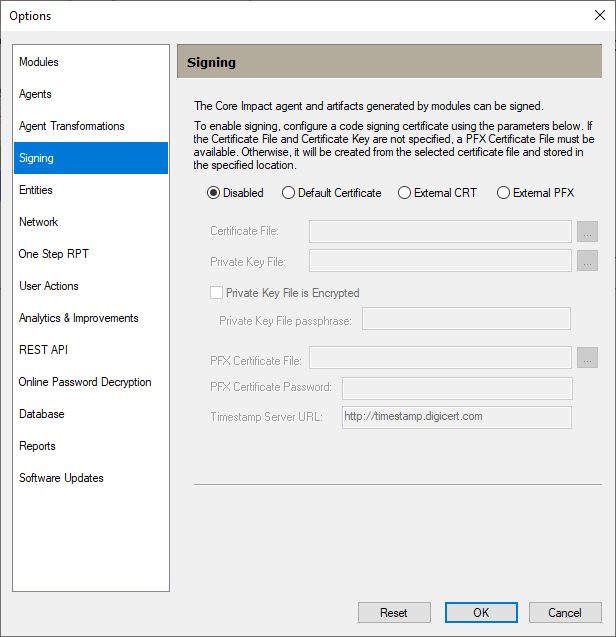The height and width of the screenshot is (637, 616).
Task: Select One Step RPT in sidebar
Action: click(54, 254)
